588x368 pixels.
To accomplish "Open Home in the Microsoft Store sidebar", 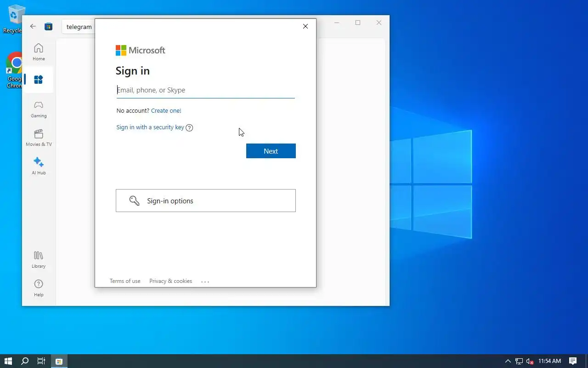I will 39,52.
